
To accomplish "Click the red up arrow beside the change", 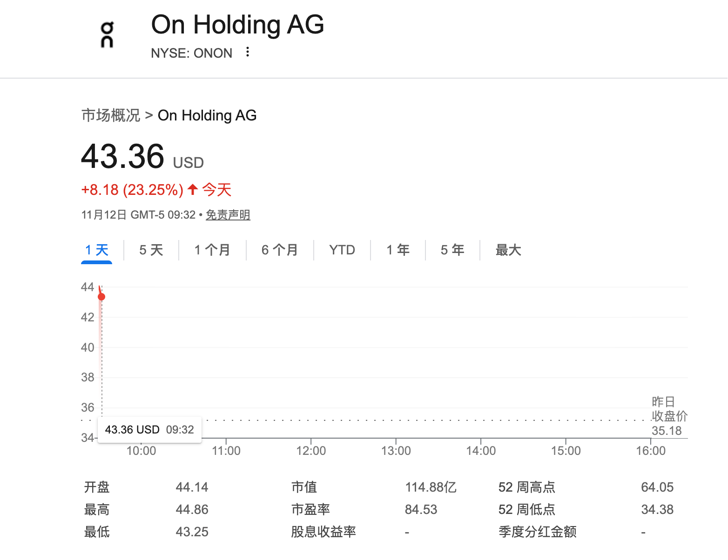I will 193,189.
